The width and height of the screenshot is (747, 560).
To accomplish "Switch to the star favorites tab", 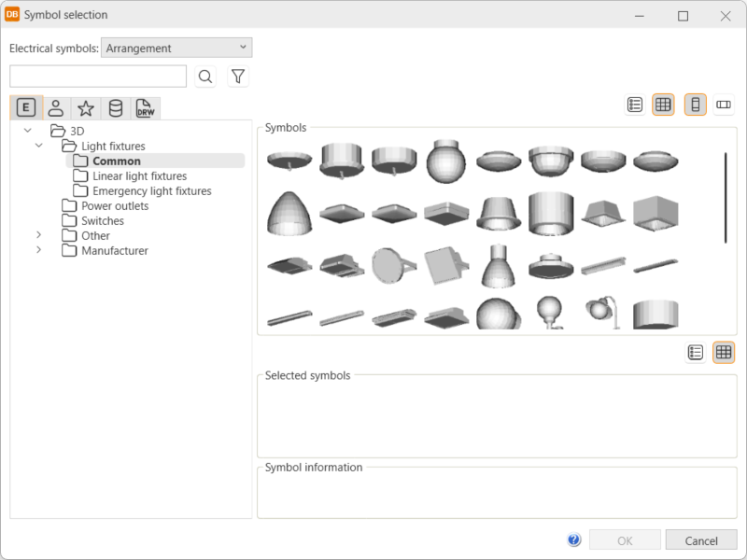I will 85,108.
